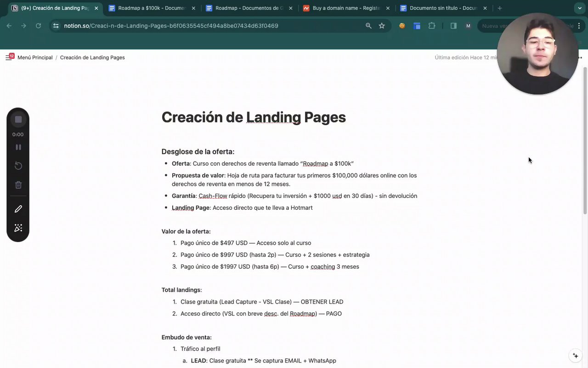Go back using the browser back arrow
Screen dimensions: 588x368
click(9, 26)
